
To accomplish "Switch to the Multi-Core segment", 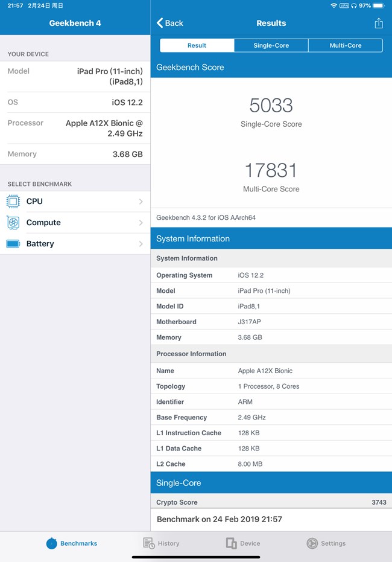I will [346, 45].
